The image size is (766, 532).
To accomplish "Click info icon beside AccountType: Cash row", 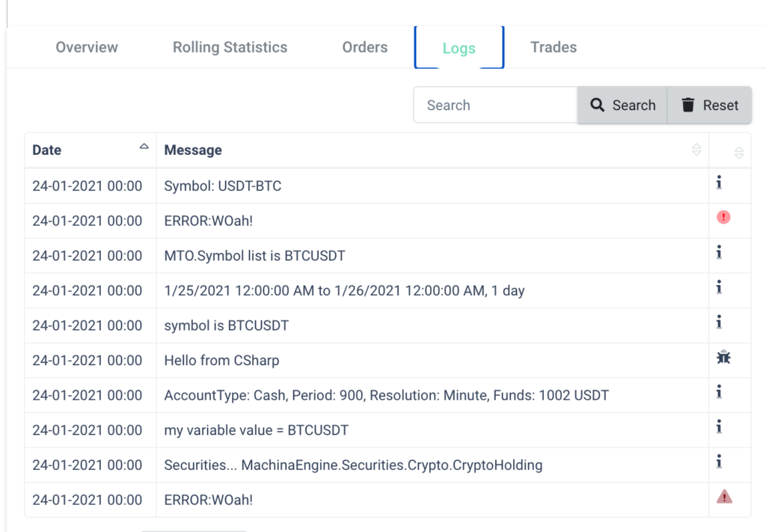I will pos(719,391).
